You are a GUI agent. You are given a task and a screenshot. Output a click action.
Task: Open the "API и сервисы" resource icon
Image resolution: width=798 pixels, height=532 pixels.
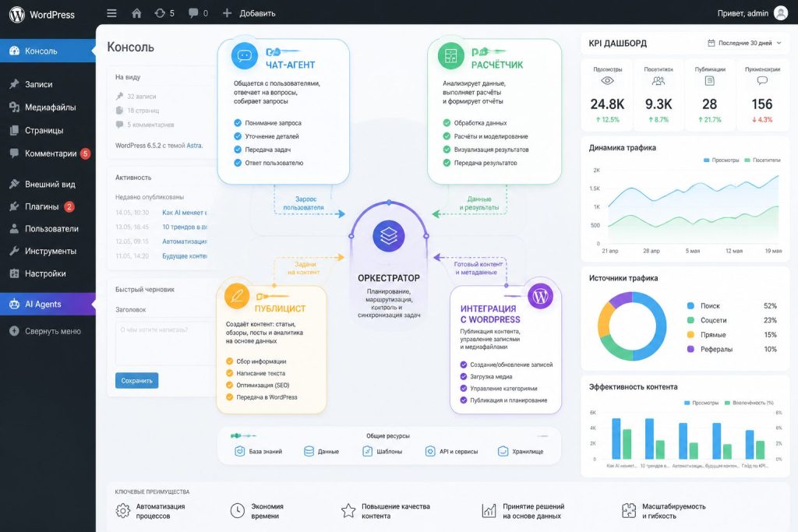430,451
